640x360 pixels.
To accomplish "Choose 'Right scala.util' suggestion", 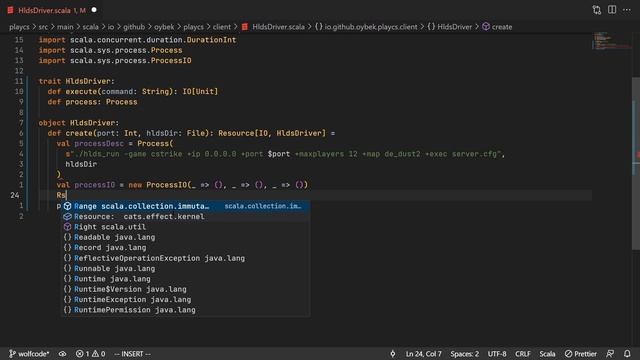I will click(x=186, y=227).
